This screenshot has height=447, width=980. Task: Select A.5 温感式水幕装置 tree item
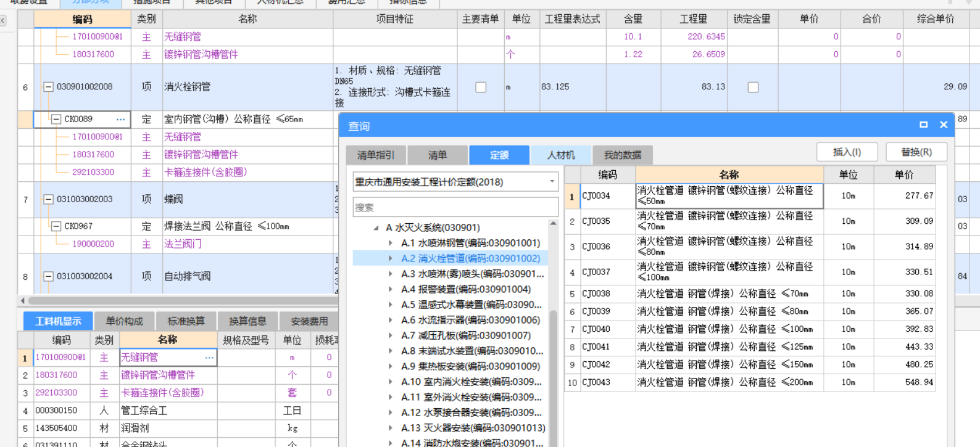click(x=471, y=305)
